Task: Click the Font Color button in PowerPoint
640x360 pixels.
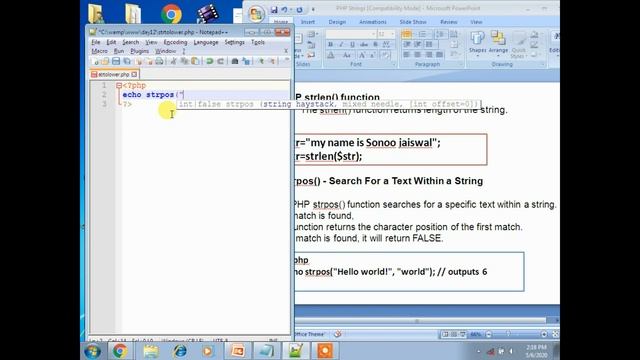Action: 331,55
